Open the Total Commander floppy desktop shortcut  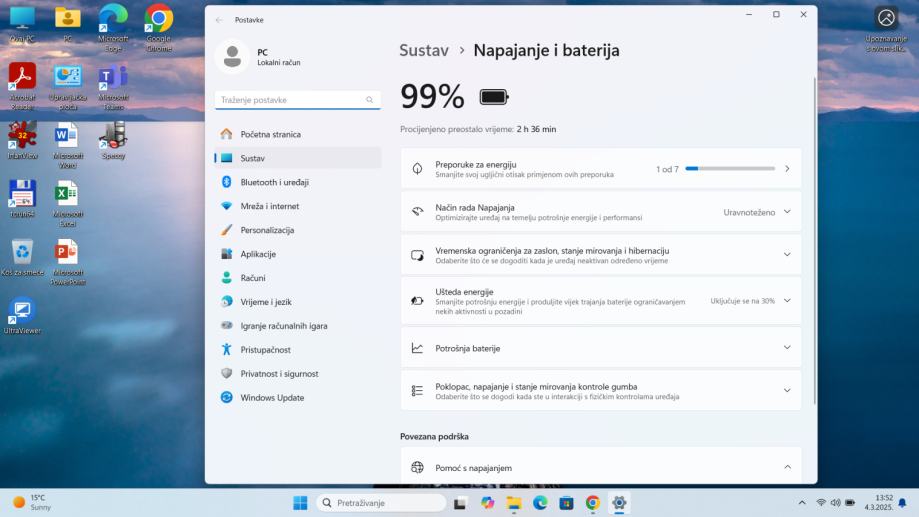(22, 199)
